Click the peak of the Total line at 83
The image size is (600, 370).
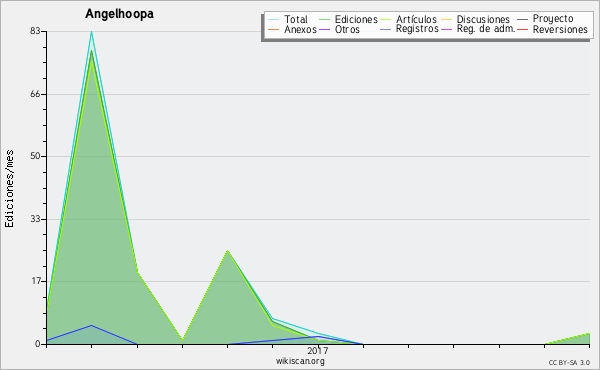91,32
